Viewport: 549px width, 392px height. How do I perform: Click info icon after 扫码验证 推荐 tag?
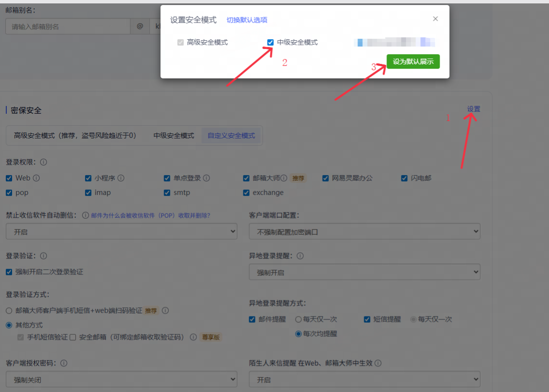pyautogui.click(x=165, y=310)
